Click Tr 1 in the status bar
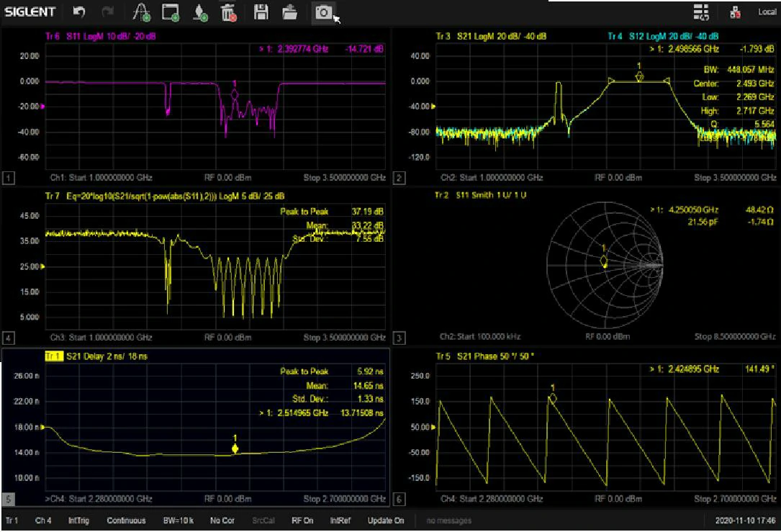 coord(12,520)
